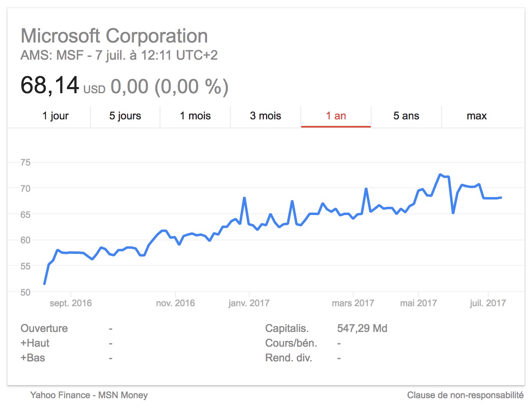Click the janv. 2017 axis label
The height and width of the screenshot is (408, 532).
[249, 303]
